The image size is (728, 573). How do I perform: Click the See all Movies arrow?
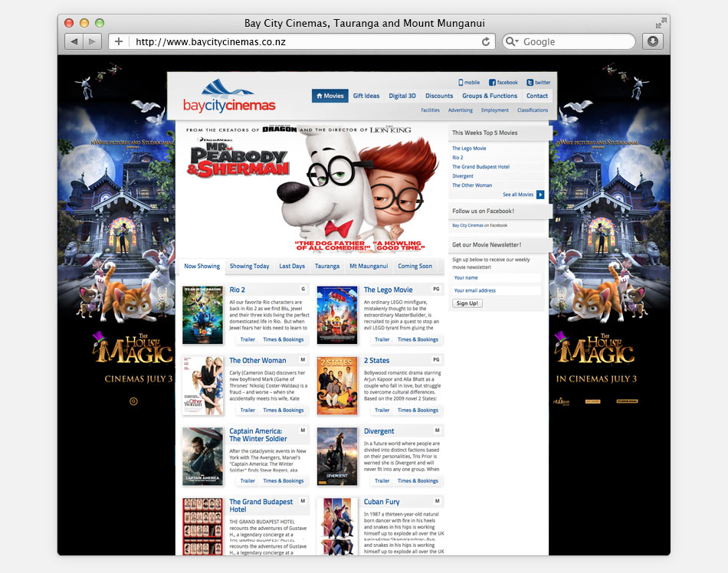(540, 195)
